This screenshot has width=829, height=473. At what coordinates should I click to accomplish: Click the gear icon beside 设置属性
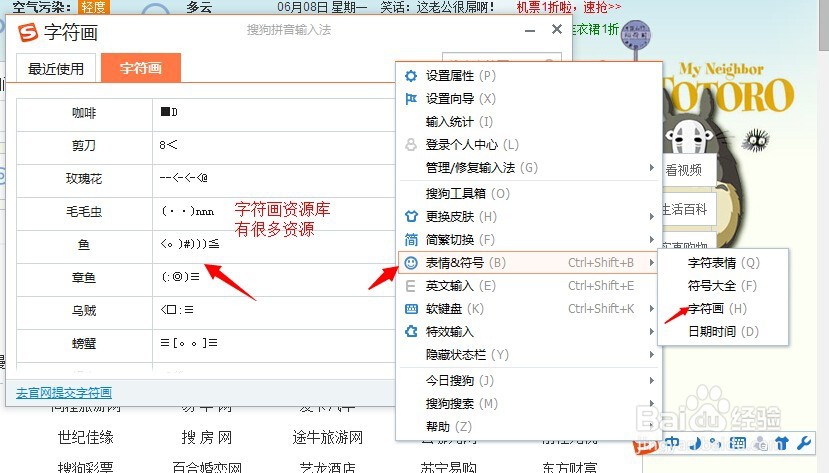(x=411, y=76)
